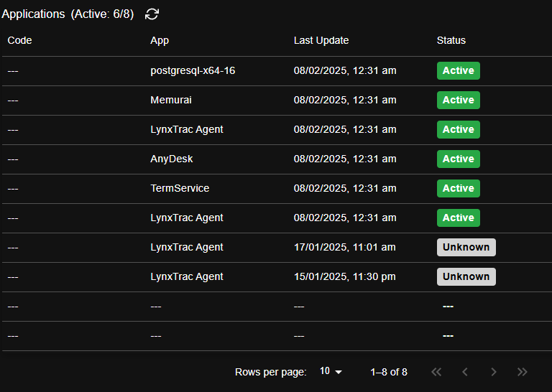Click the postgresql-x64-16 row update time

pyautogui.click(x=345, y=70)
